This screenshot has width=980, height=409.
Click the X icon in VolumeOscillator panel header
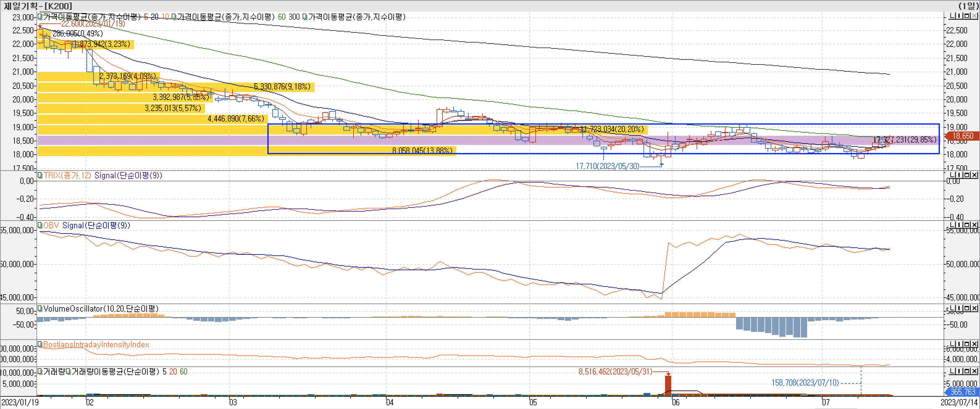tap(974, 308)
